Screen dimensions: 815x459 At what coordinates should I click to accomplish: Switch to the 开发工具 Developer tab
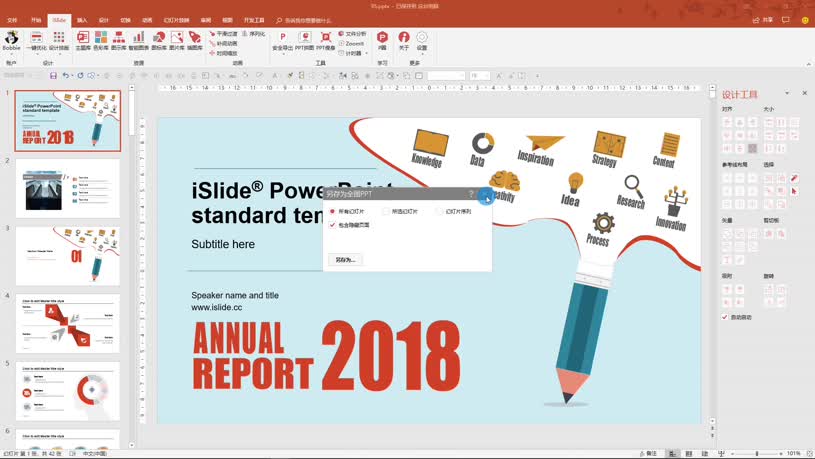point(254,20)
